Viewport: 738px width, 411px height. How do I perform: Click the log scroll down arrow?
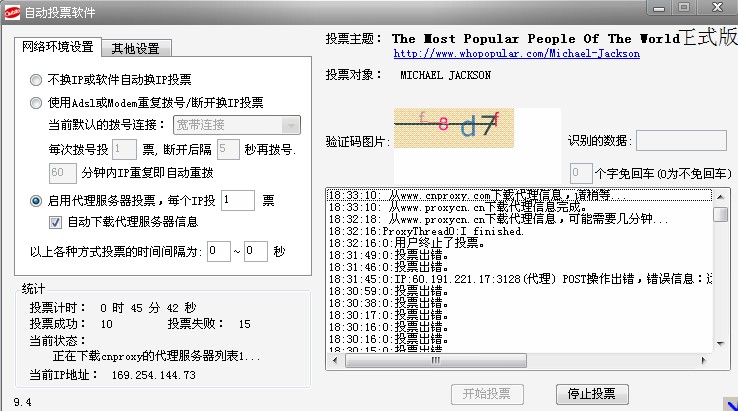pos(720,343)
